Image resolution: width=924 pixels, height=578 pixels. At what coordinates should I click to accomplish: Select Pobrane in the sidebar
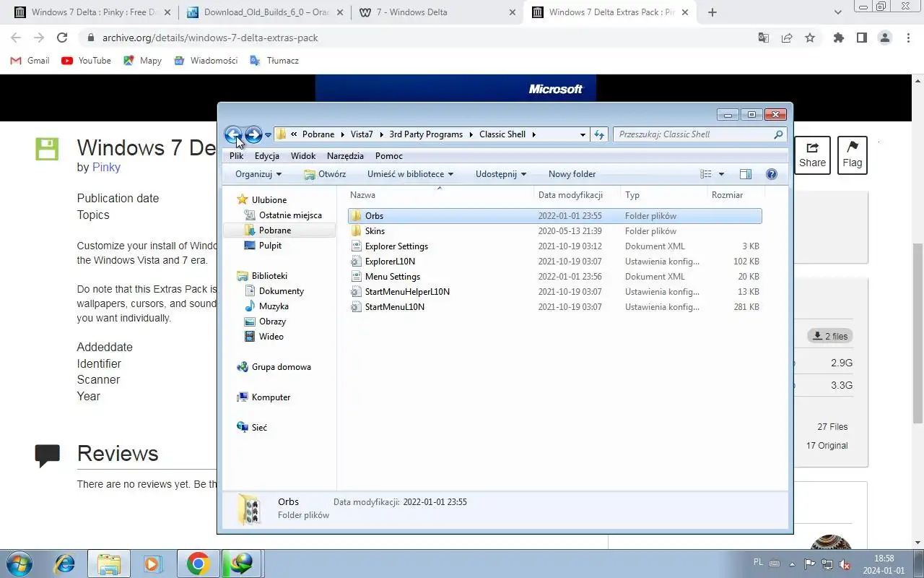275,230
